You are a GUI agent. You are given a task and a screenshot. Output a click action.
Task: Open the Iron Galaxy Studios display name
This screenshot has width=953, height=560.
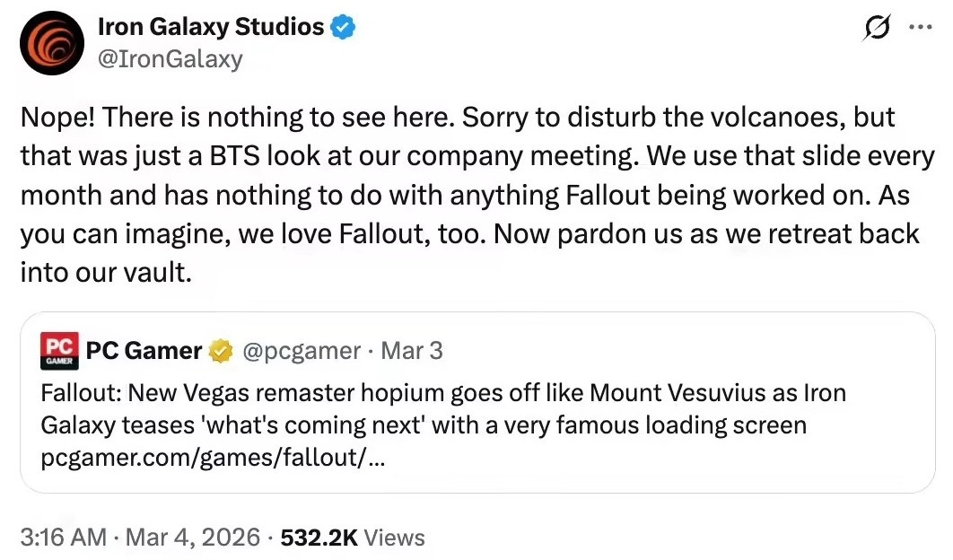[x=211, y=28]
